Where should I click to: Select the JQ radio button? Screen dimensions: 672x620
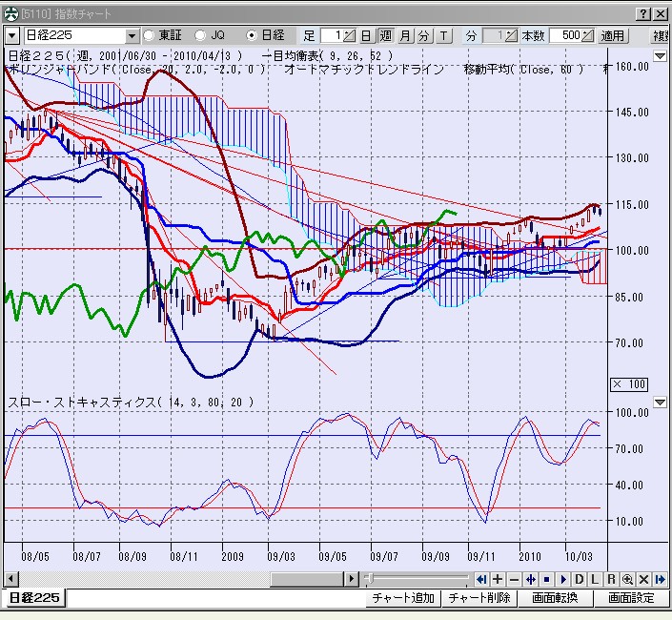tap(200, 35)
